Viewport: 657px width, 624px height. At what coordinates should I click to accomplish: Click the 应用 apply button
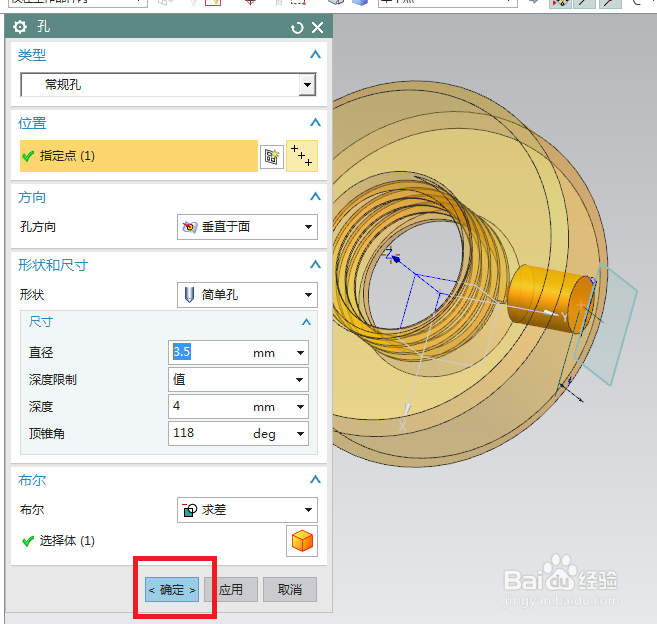pyautogui.click(x=231, y=590)
